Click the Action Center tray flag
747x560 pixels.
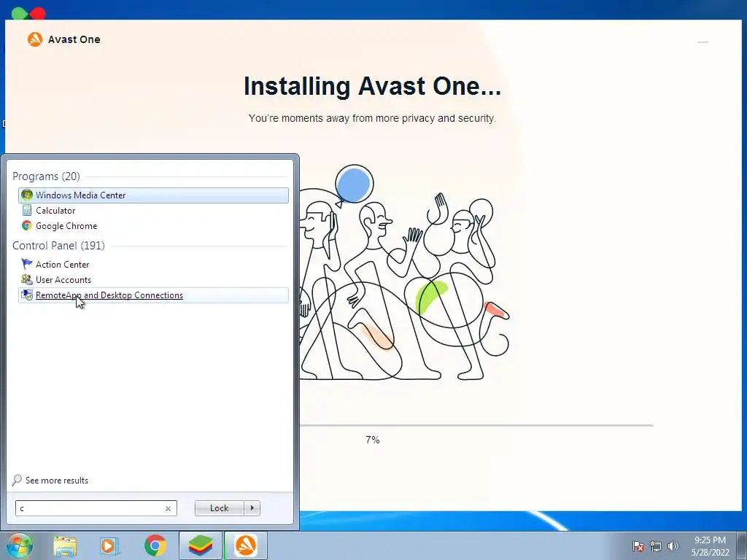coord(638,546)
